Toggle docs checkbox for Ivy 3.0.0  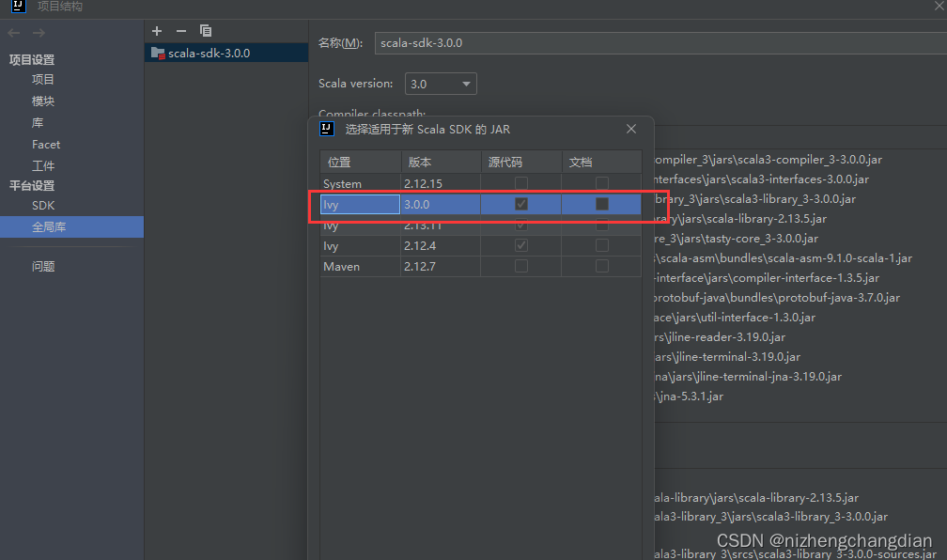tap(602, 204)
